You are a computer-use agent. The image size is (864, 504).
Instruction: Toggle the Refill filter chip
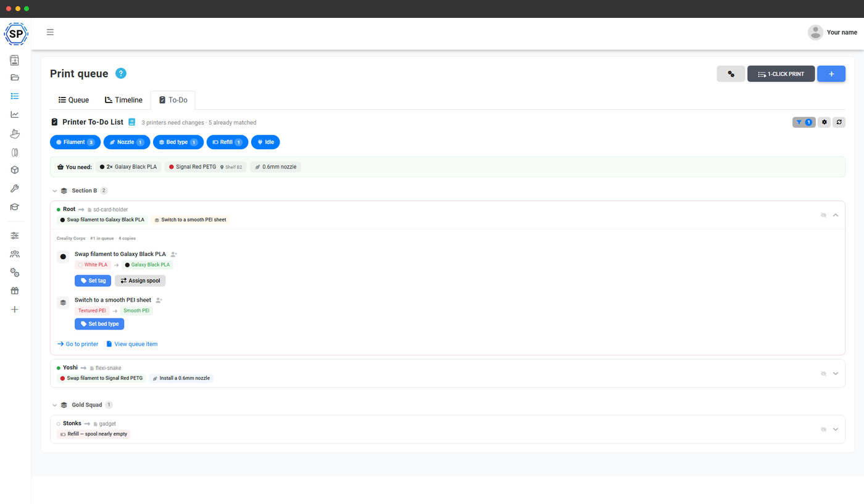click(227, 143)
